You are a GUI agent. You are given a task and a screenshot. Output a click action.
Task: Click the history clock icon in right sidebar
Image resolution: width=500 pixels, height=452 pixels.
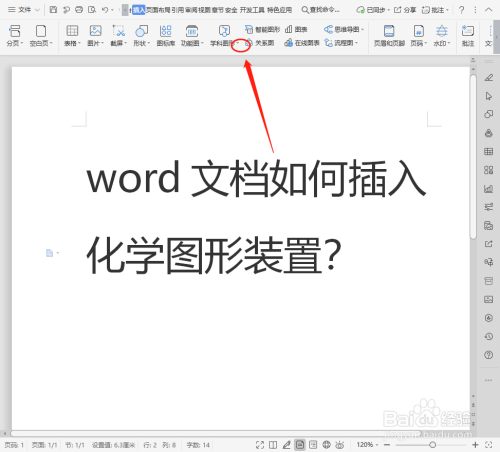tap(489, 336)
